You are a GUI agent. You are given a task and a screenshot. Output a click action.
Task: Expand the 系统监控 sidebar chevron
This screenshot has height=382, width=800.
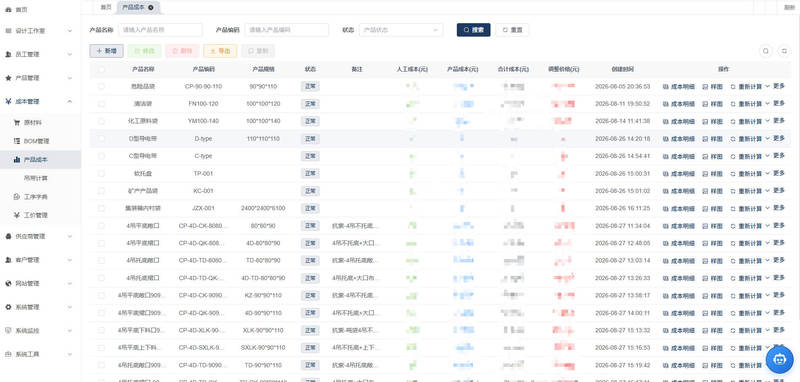click(x=70, y=330)
